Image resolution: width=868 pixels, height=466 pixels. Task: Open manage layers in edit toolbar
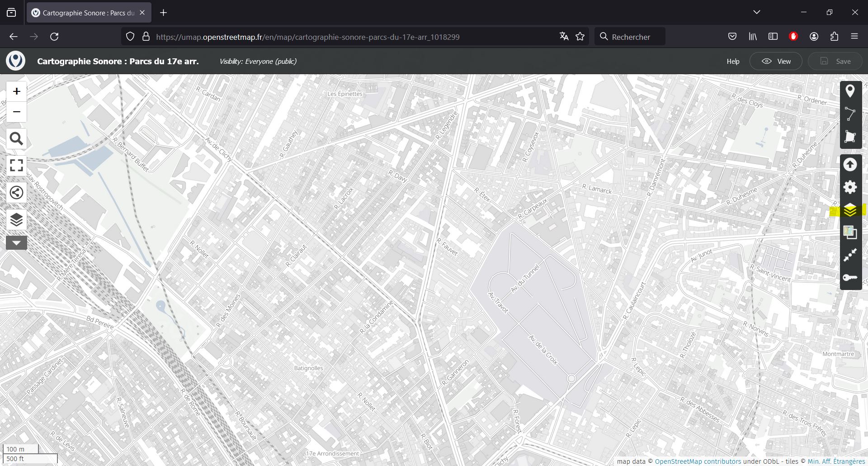point(850,210)
